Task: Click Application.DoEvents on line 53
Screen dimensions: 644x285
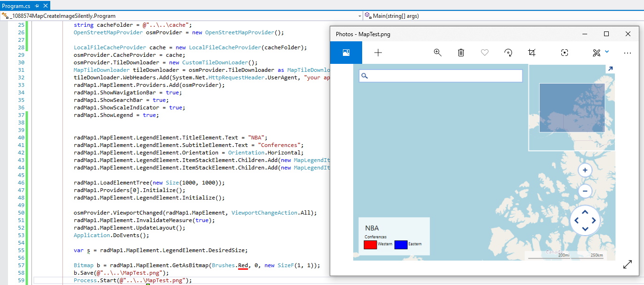Action: 108,235
